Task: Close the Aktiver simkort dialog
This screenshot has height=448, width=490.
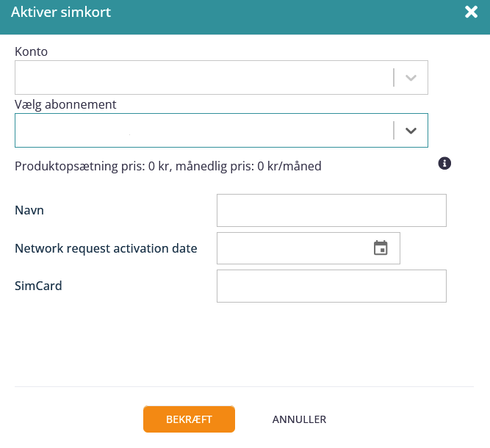Action: 471,12
